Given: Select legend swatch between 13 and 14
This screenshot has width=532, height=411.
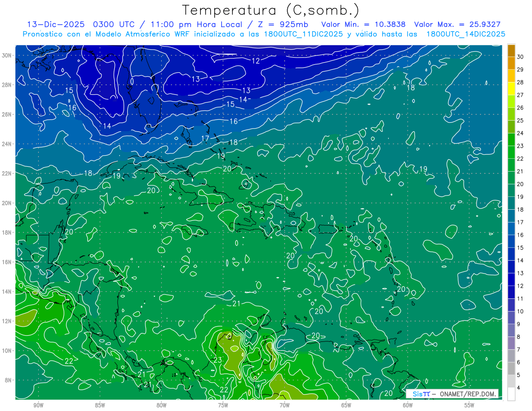Looking at the screenshot, I should 511,267.
